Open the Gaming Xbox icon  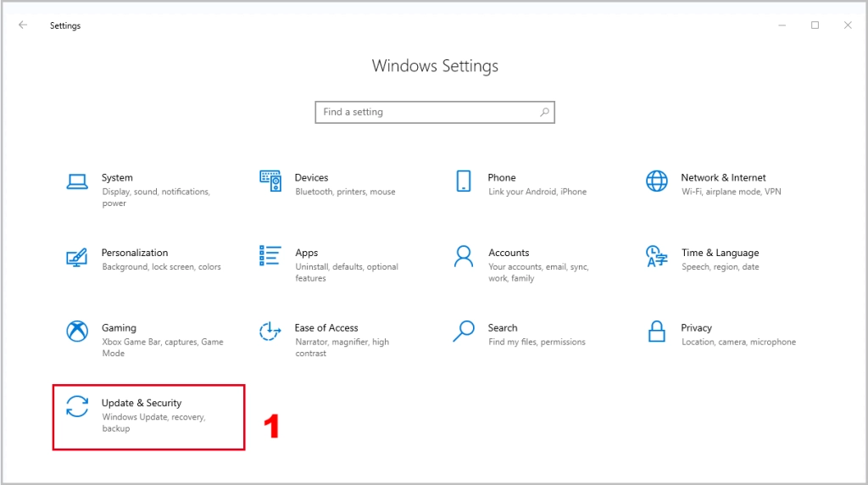click(77, 331)
